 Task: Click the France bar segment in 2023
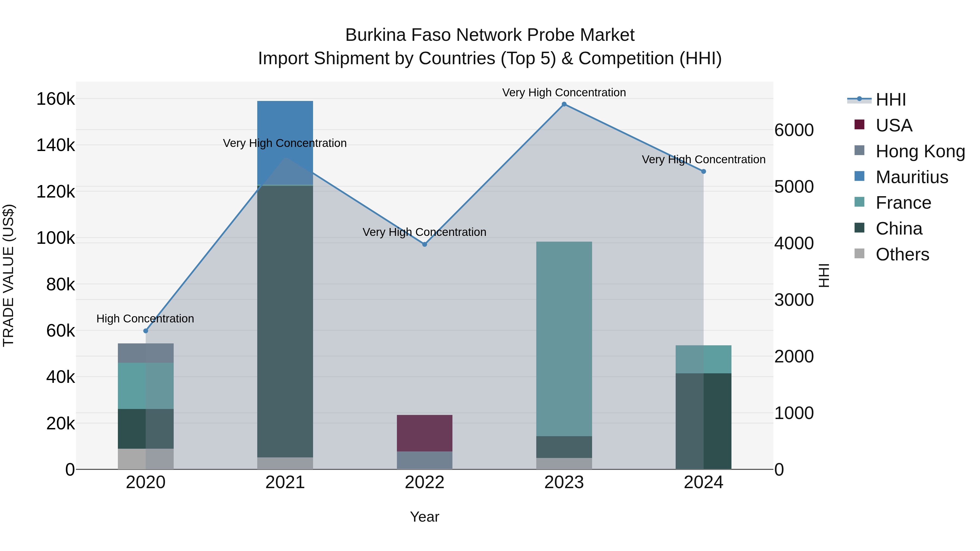[x=564, y=339]
